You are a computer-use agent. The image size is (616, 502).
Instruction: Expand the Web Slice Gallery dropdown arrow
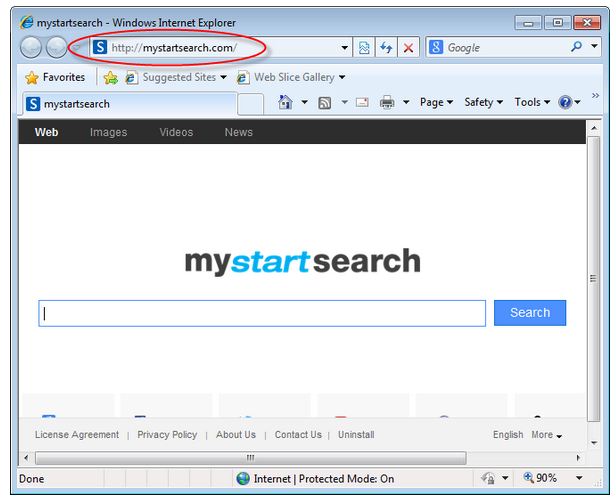342,77
